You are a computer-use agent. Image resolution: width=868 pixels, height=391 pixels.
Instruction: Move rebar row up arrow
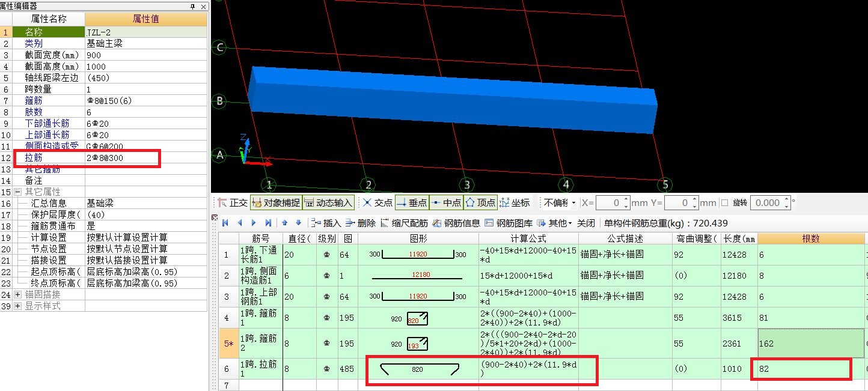(x=285, y=223)
